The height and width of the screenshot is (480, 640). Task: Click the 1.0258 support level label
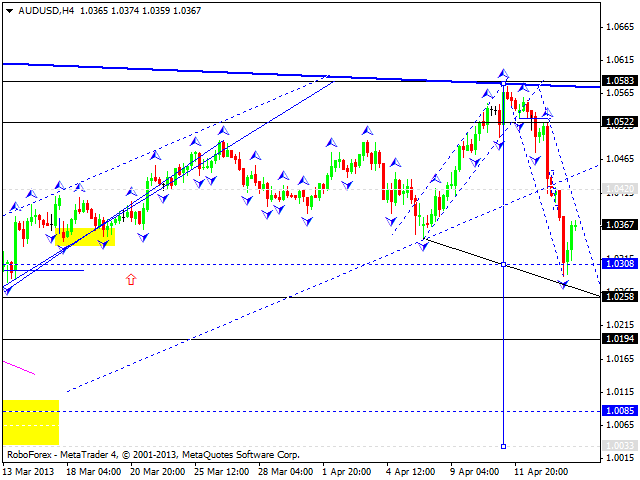(x=620, y=298)
